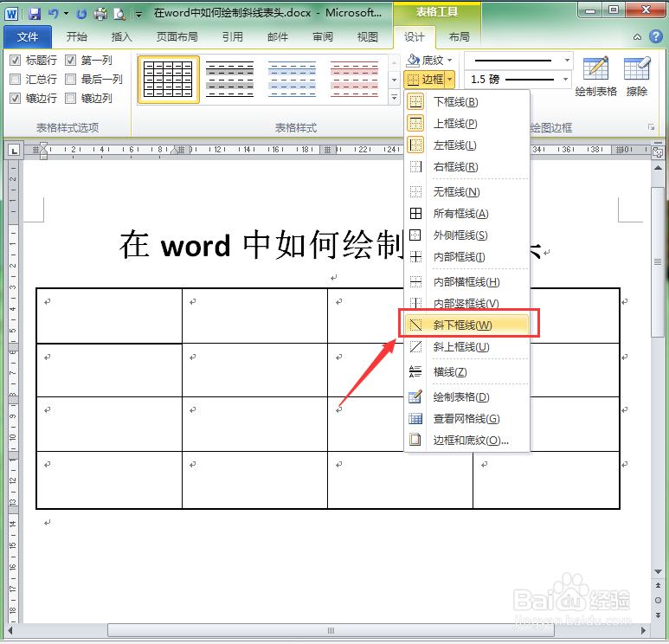
Task: Choose 所有框线(A) all borders
Action: (466, 214)
